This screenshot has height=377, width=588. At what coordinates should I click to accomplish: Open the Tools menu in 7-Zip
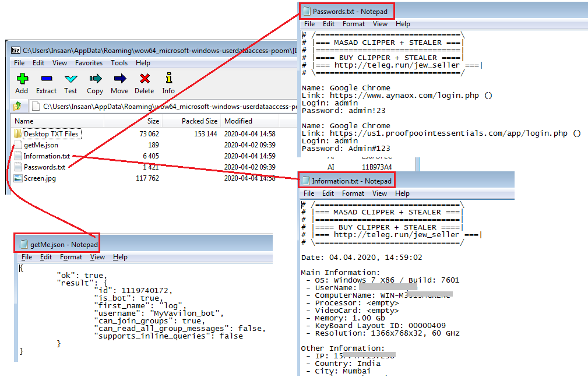[119, 63]
